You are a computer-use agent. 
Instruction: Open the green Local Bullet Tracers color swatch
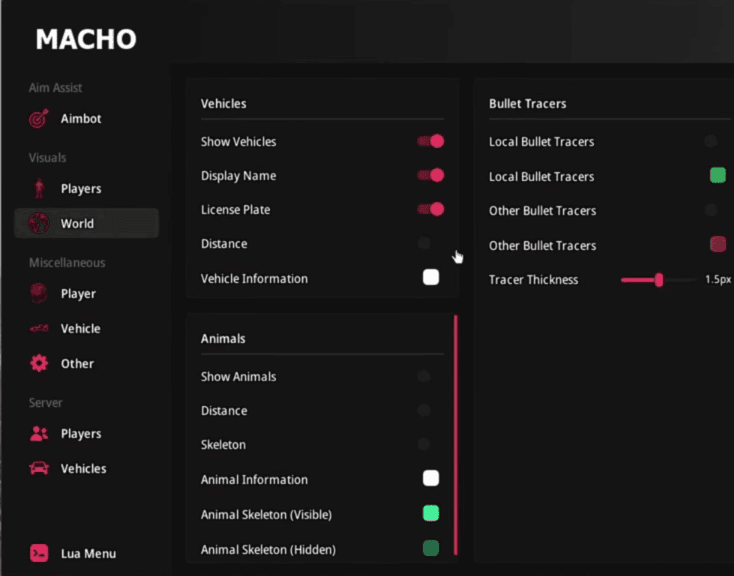pos(717,176)
